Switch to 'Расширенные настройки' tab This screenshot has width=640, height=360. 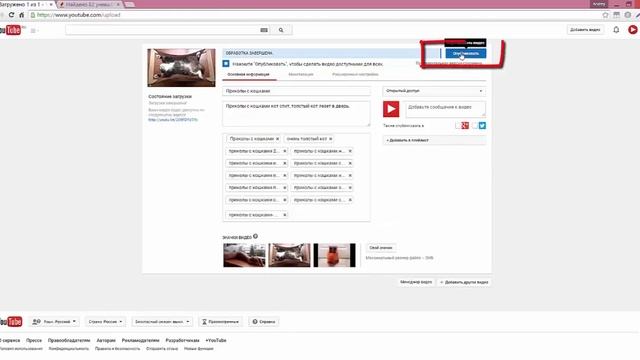click(355, 74)
